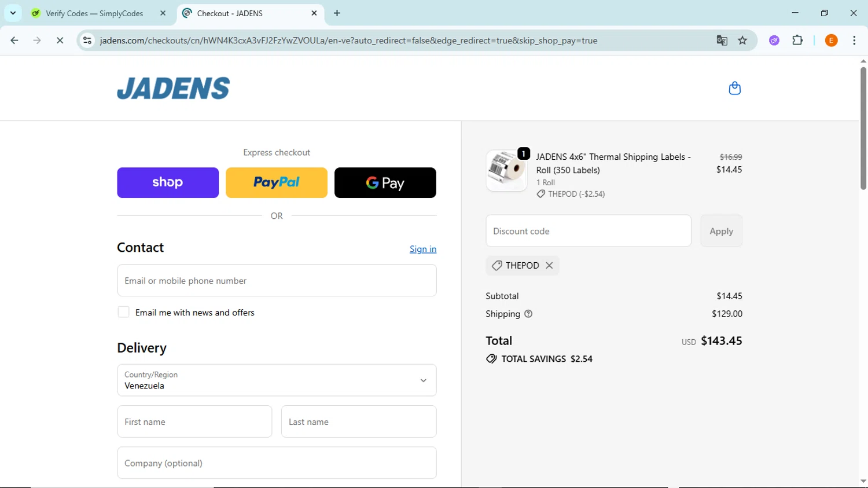Remove the THEPOD discount code tag
Viewport: 868px width, 488px height.
coord(549,265)
